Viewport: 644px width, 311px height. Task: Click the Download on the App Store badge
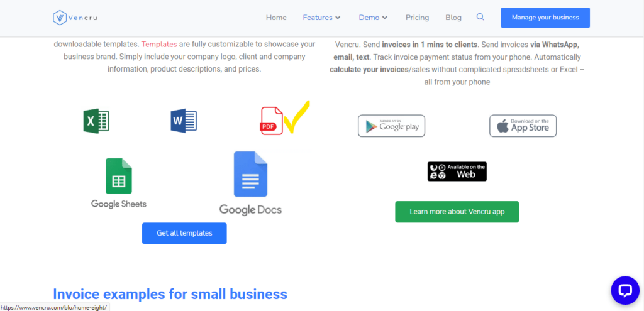coord(523,126)
